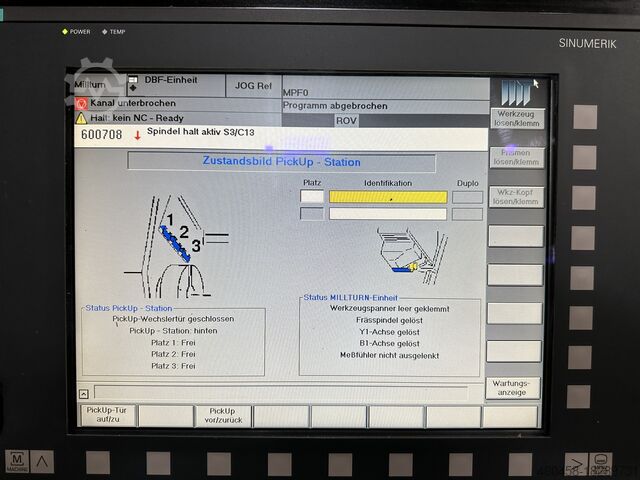640x480 pixels.
Task: Click the hardware key below PickUp-Tür auf/zu
Action: [98, 463]
